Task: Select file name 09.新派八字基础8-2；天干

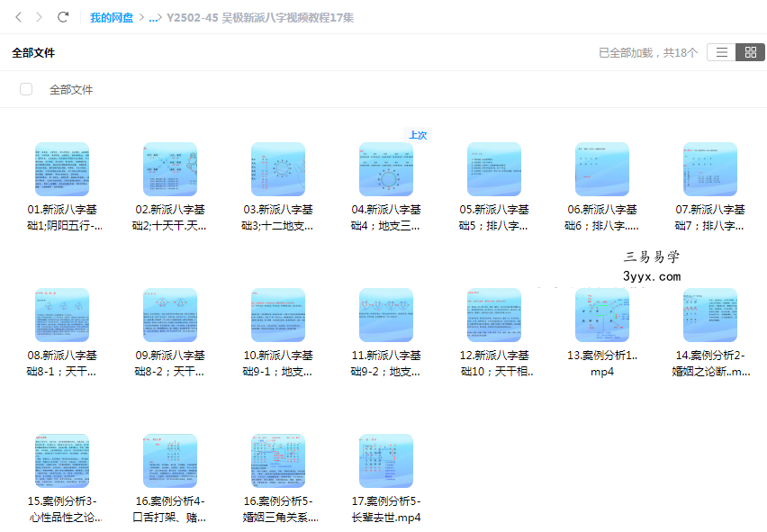Action: [x=170, y=364]
